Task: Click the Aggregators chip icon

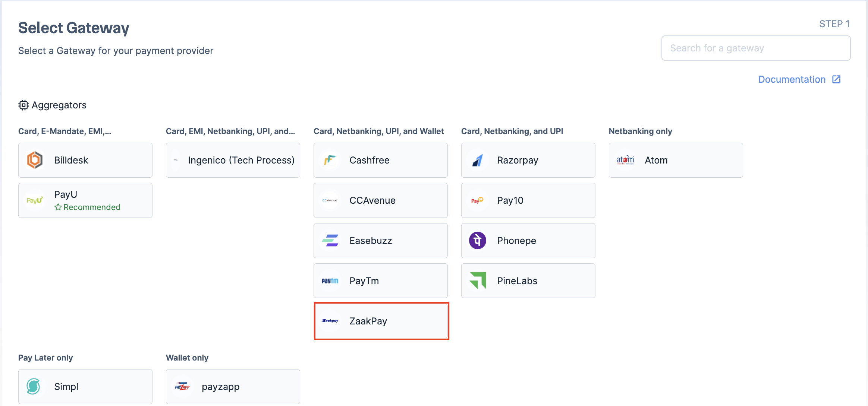Action: pyautogui.click(x=23, y=105)
